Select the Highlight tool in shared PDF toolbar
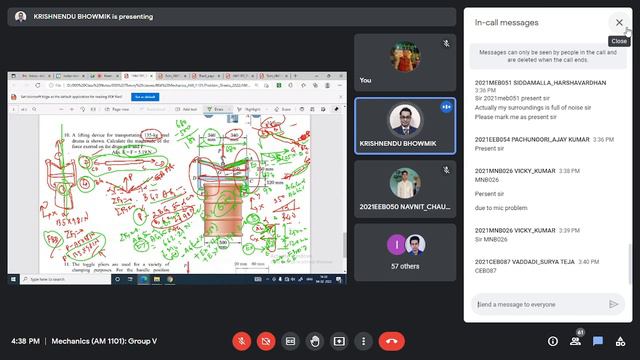Viewport: 640px width, 360px height. (x=249, y=109)
